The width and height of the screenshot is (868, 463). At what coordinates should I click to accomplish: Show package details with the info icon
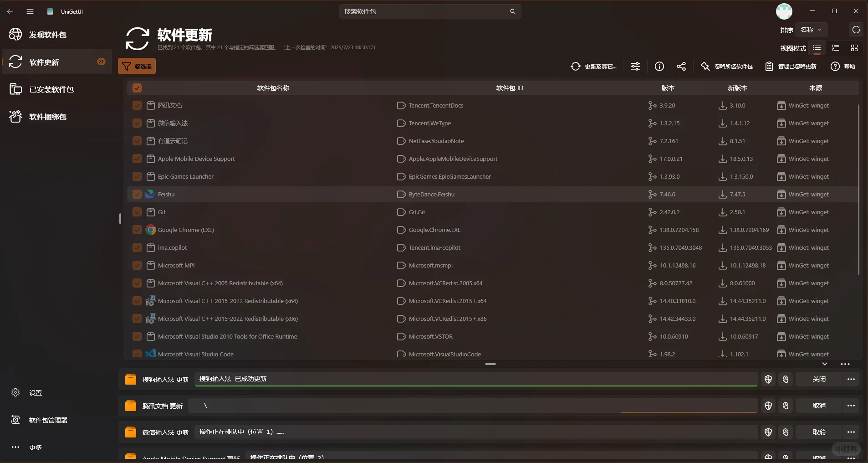click(659, 67)
